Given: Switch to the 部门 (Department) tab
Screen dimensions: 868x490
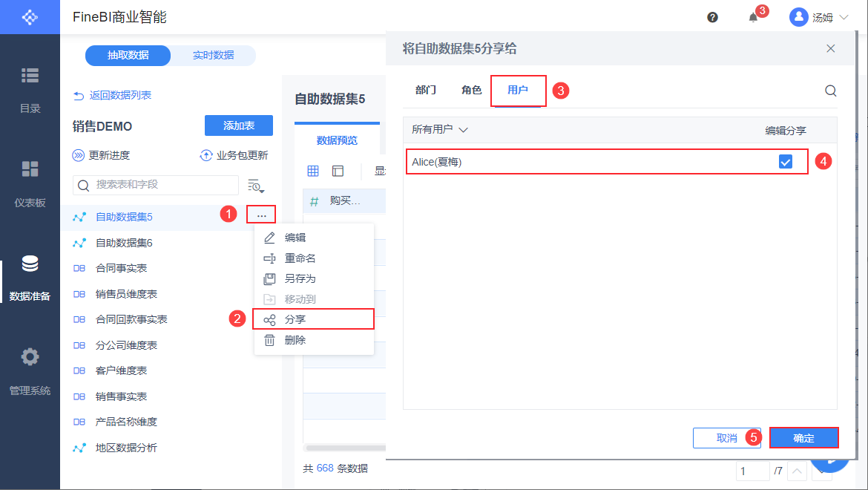Looking at the screenshot, I should click(426, 91).
